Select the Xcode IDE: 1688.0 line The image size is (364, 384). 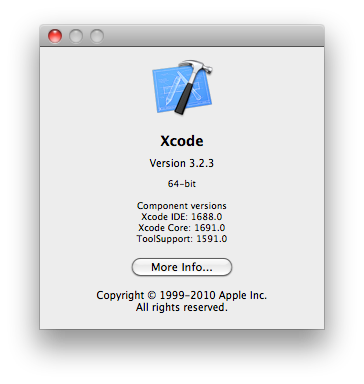(182, 217)
